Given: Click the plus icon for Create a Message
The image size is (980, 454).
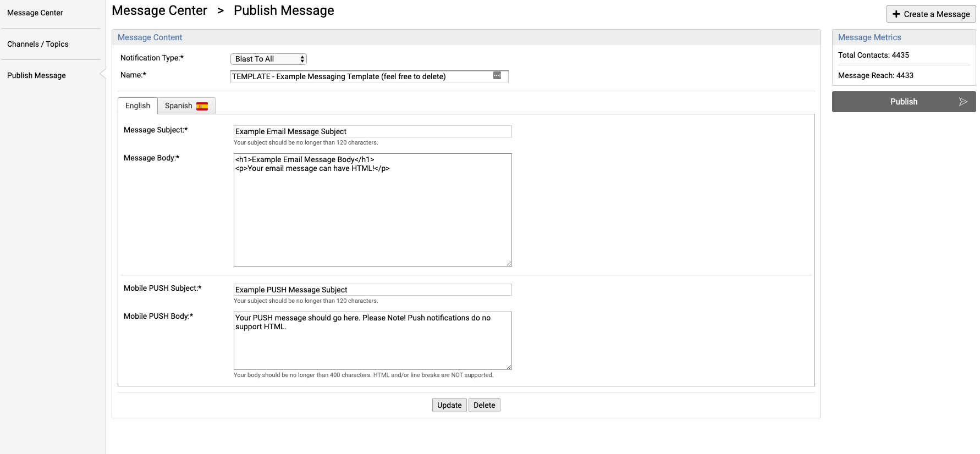Looking at the screenshot, I should click(x=896, y=14).
